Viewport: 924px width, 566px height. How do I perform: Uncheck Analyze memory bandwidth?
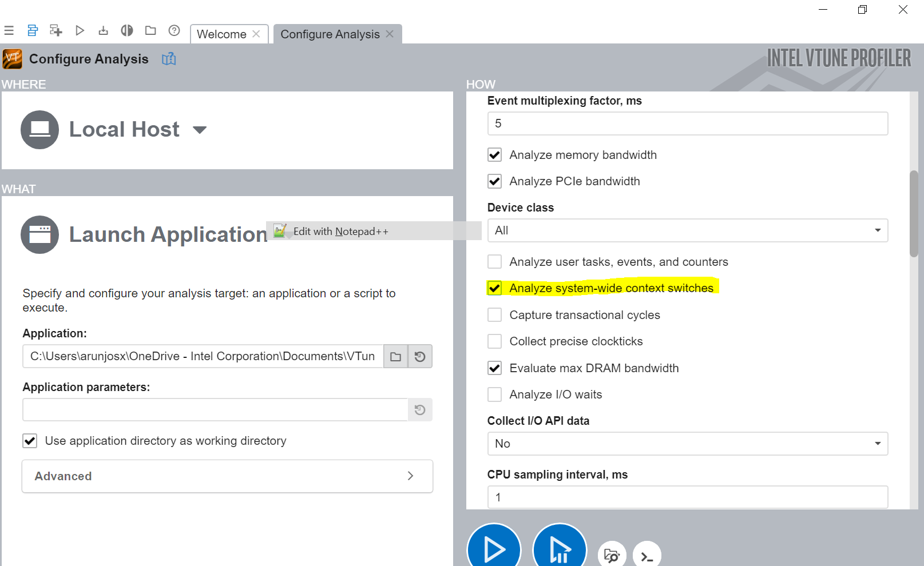[495, 155]
